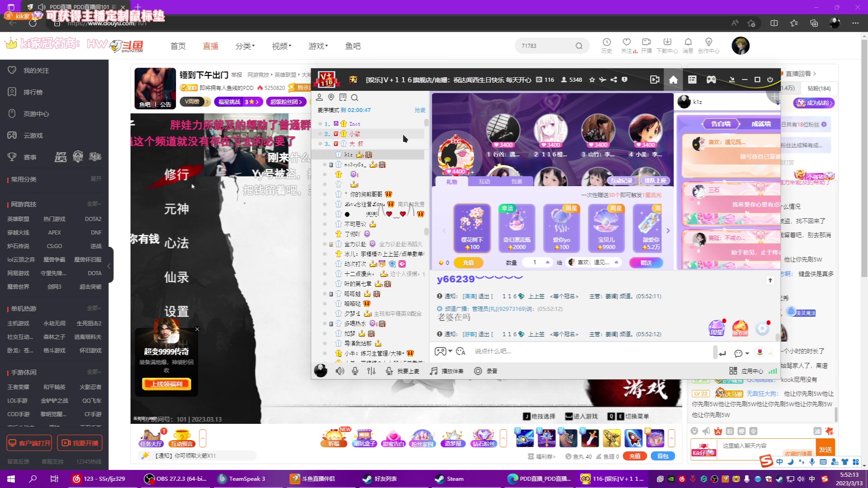Viewport: 868px width, 488px height.
Task: Search channel users with the magnifier icon
Action: [x=355, y=98]
